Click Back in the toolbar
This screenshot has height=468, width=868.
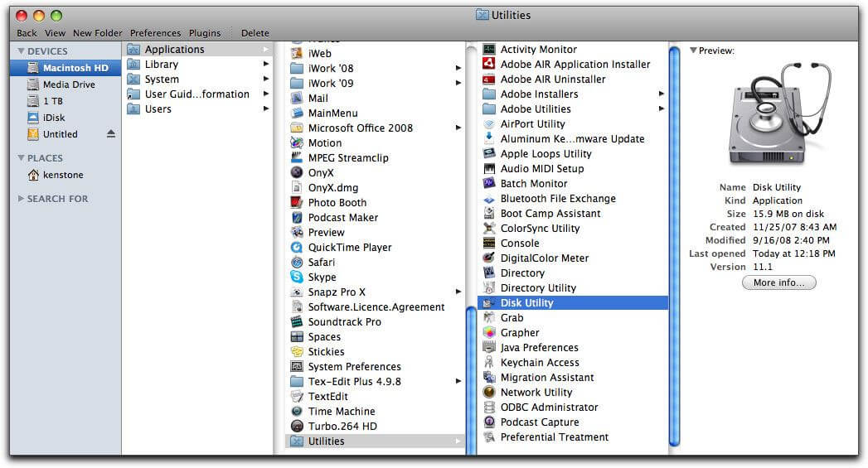click(27, 33)
